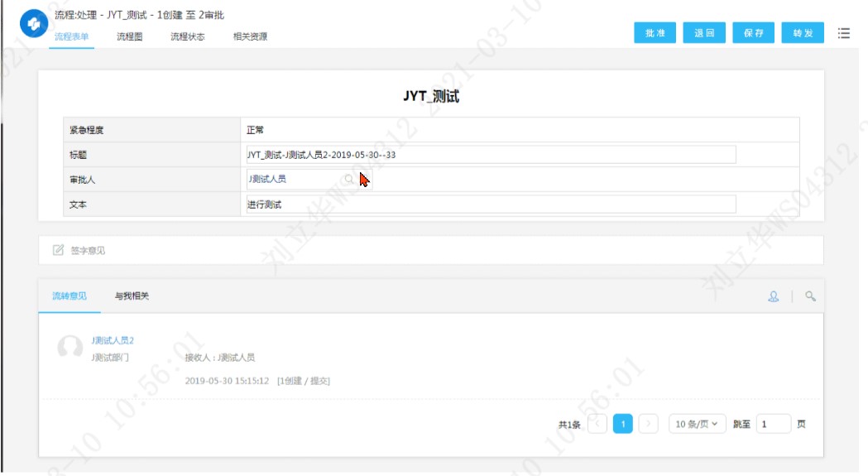Click the J测试人员 approver link
Viewport: 868px width, 476px height.
(267, 179)
